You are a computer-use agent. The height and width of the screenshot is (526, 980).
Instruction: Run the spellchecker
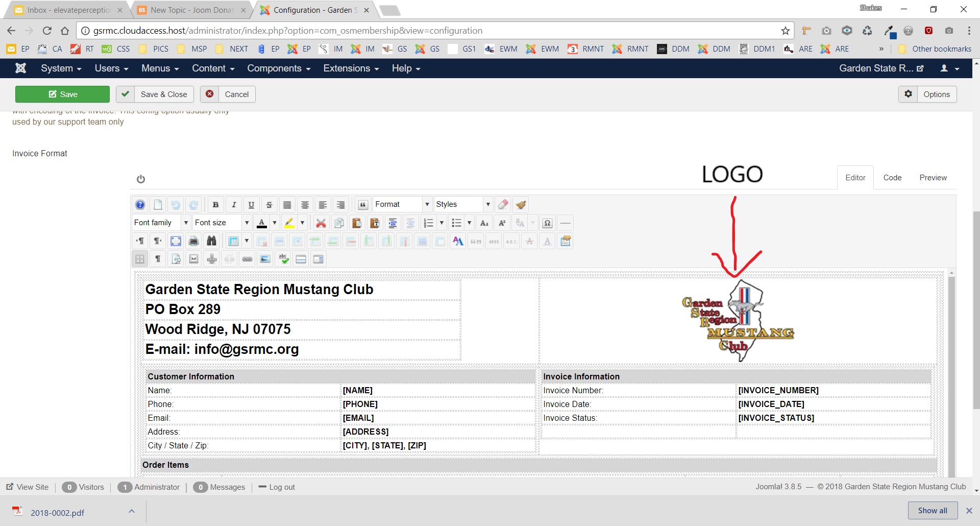tap(283, 259)
